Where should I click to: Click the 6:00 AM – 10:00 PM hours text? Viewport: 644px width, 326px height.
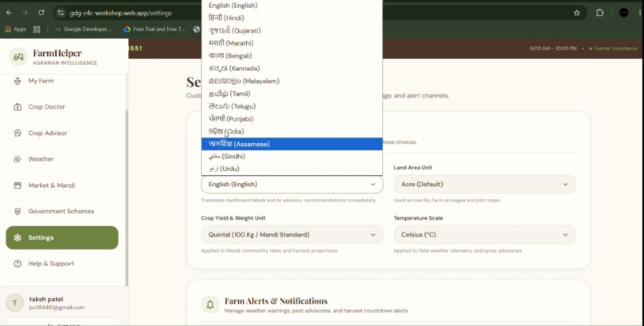553,49
